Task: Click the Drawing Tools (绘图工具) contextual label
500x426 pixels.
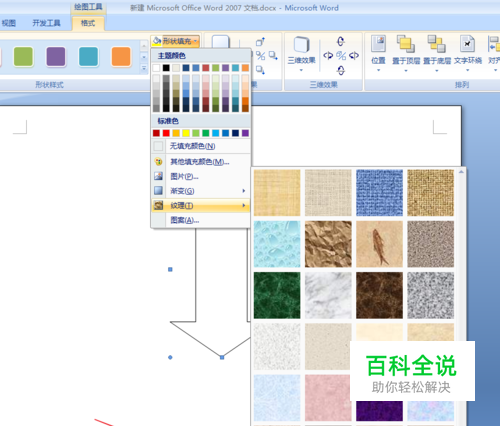Action: tap(88, 7)
